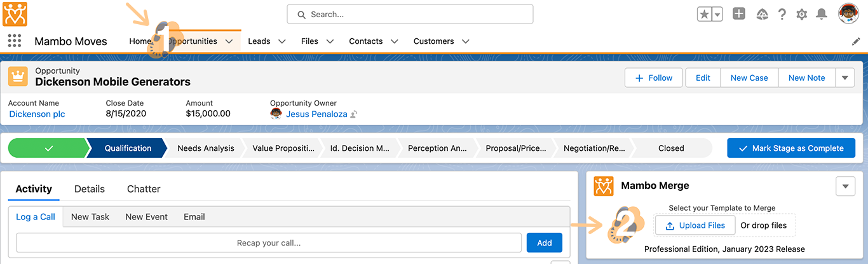This screenshot has height=264, width=868.
Task: Click the Upload Files button
Action: tap(695, 225)
